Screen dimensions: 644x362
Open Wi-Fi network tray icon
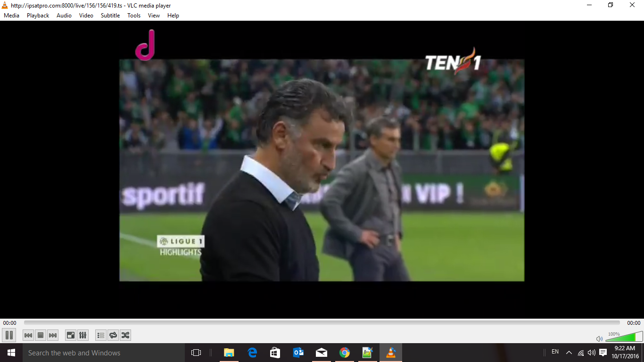(581, 353)
